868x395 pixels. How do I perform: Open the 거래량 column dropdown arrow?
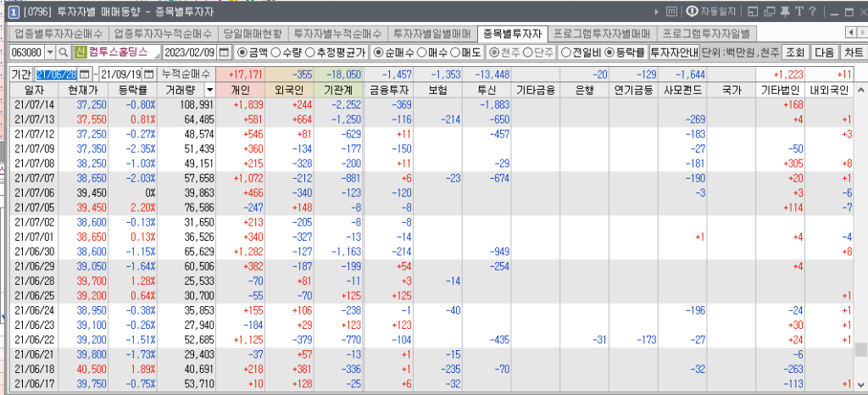coord(209,89)
